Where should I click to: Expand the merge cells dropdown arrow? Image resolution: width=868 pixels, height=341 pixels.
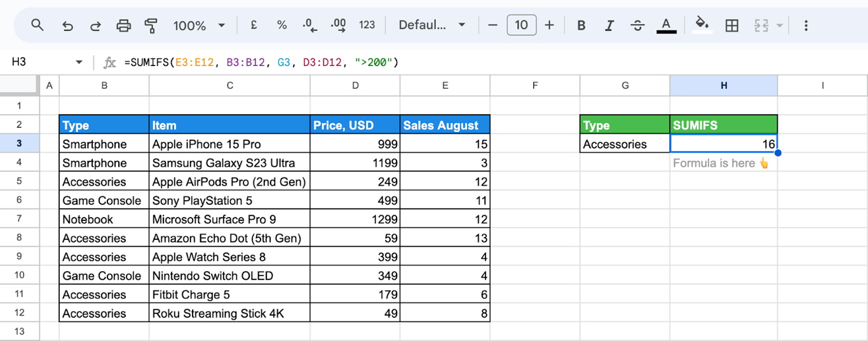click(780, 26)
